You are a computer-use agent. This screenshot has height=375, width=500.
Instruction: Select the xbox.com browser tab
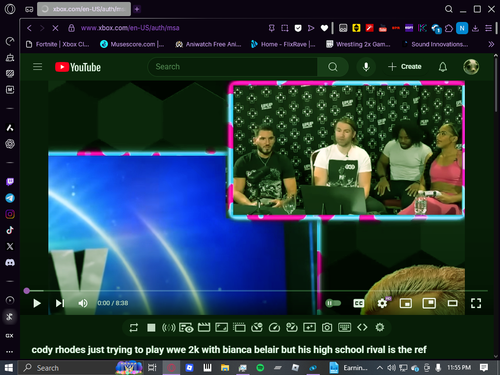84,9
